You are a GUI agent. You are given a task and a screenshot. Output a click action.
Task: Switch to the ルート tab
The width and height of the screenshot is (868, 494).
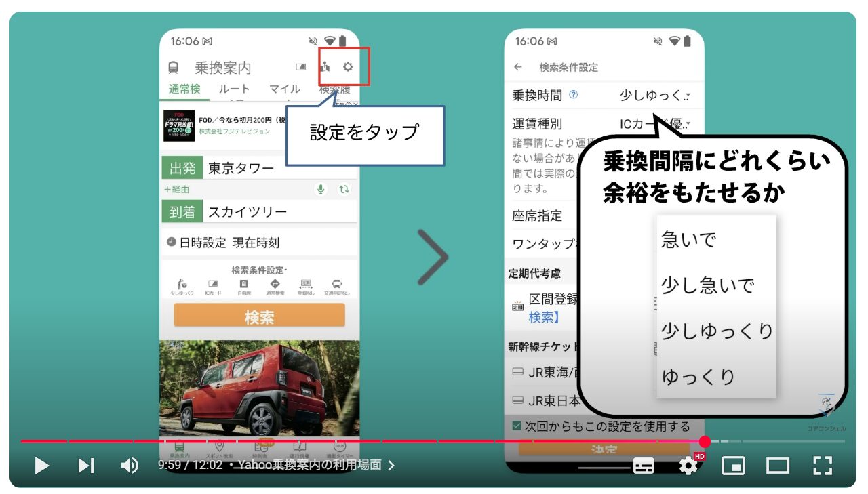234,89
